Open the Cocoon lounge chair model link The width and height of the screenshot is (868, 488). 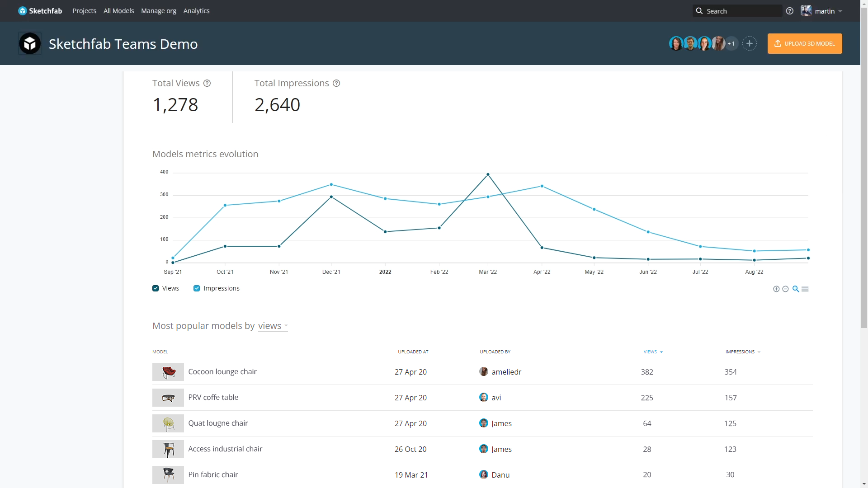(x=222, y=371)
